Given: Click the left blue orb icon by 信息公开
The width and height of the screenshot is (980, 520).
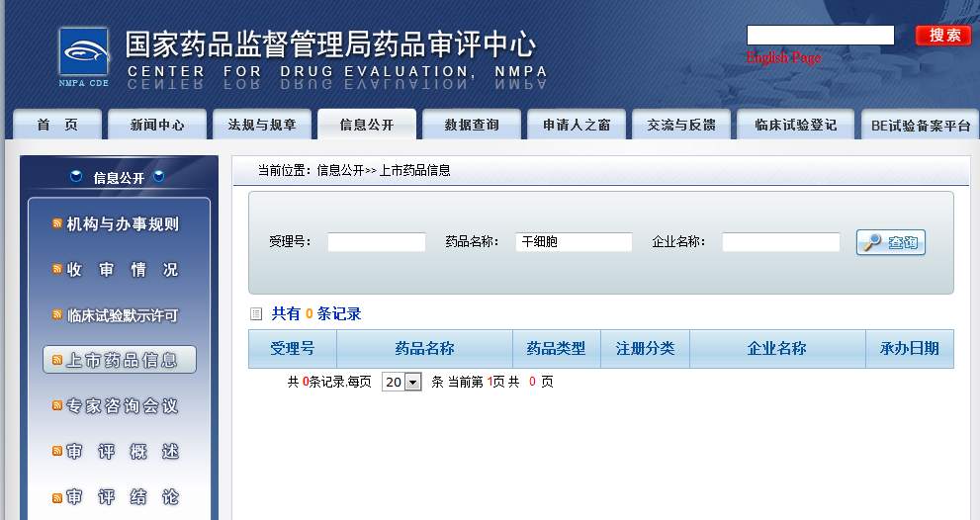Looking at the screenshot, I should pos(76,177).
